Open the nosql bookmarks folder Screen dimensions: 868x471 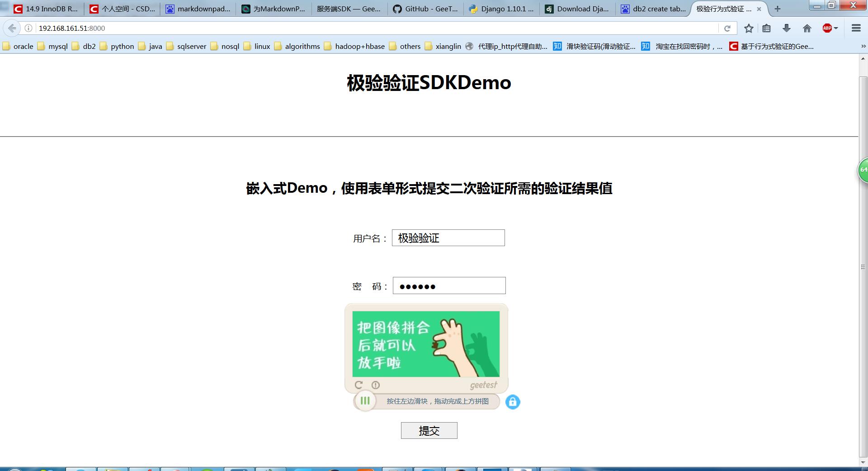click(225, 46)
